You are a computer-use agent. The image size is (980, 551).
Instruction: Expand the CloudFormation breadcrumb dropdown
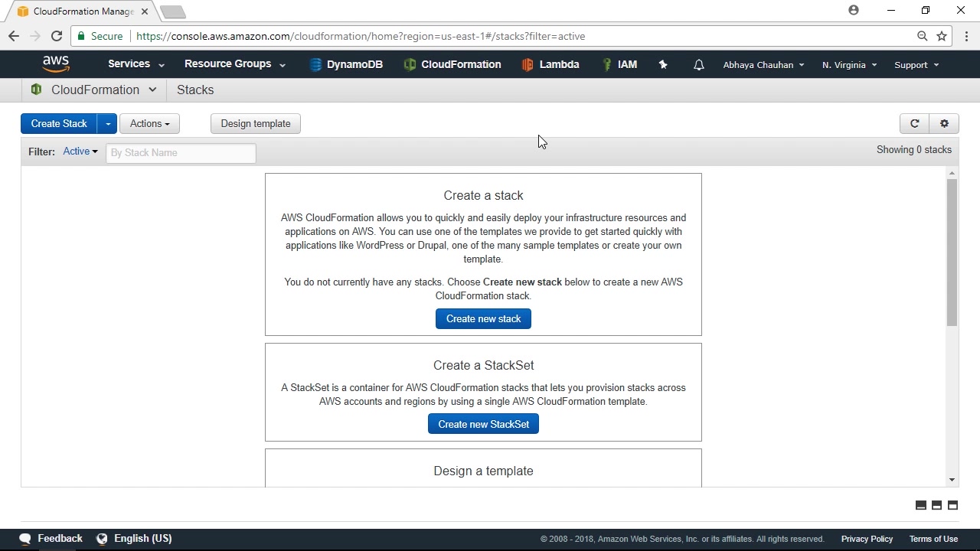click(152, 90)
